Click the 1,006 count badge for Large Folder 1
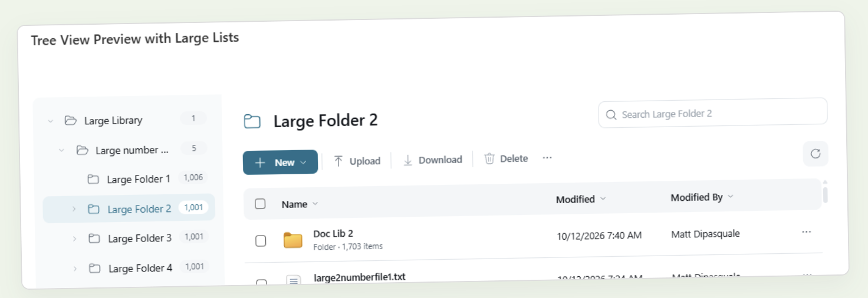This screenshot has width=868, height=298. (193, 177)
